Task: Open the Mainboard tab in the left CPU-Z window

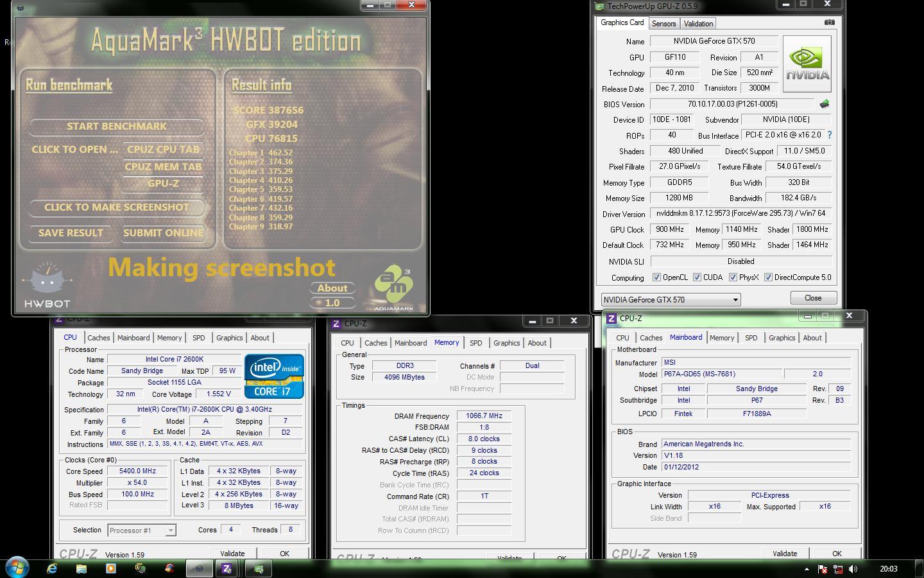Action: click(133, 338)
